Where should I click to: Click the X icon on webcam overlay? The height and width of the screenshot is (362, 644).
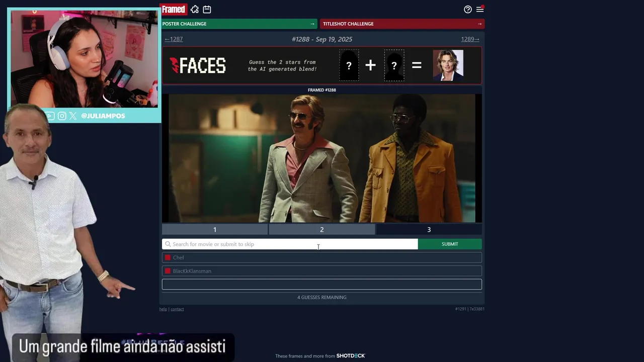73,116
